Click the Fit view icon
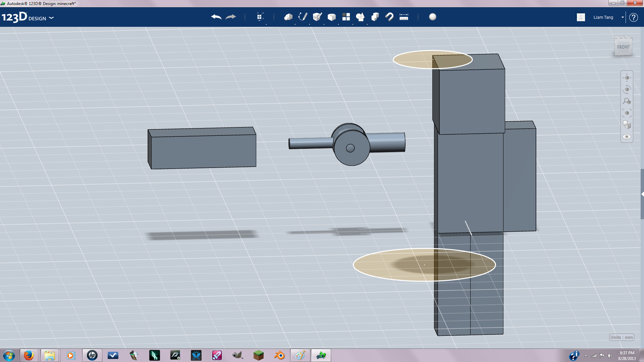644x362 pixels. [627, 113]
